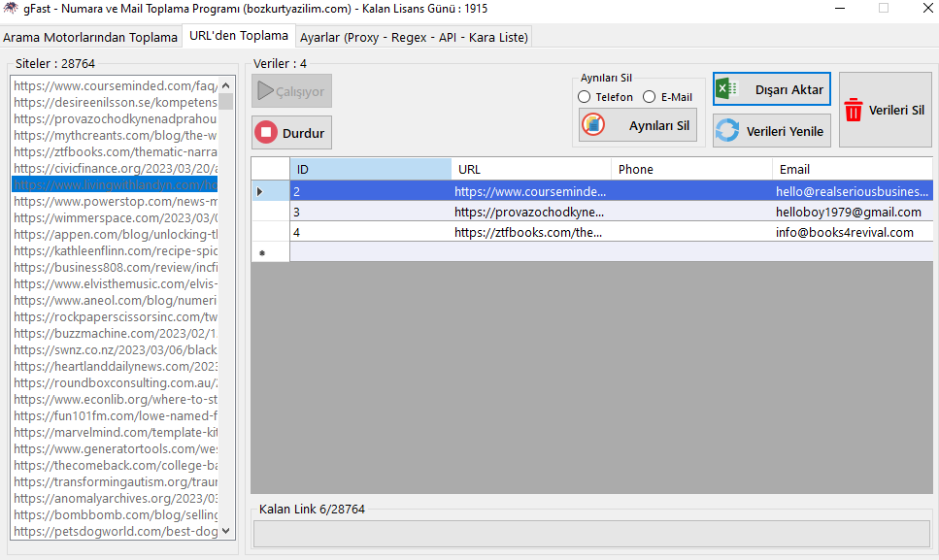Select the URL cell https://provazochodkyne...
The image size is (939, 560).
(531, 212)
